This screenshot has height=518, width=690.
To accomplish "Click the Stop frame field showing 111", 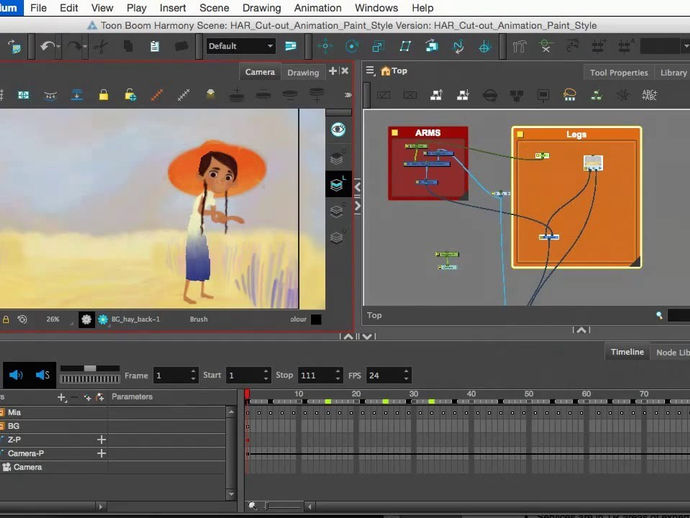I will (x=316, y=375).
